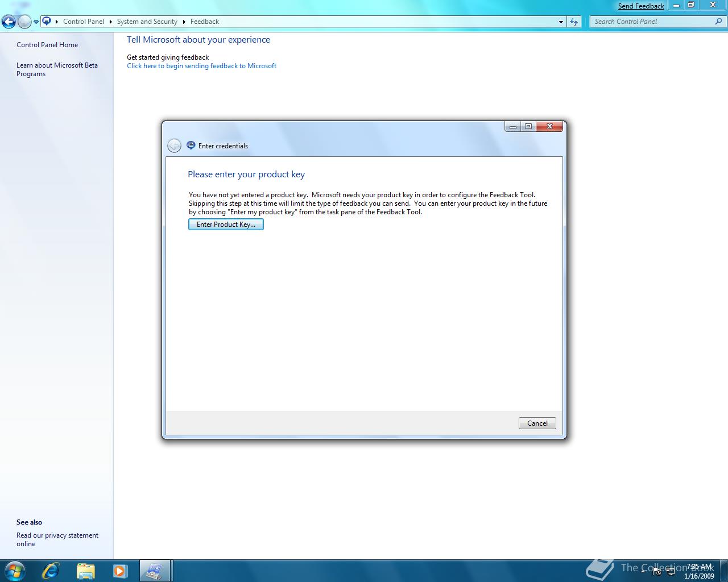728x582 pixels.
Task: Minimize the Enter credentials dialog
Action: tap(513, 127)
